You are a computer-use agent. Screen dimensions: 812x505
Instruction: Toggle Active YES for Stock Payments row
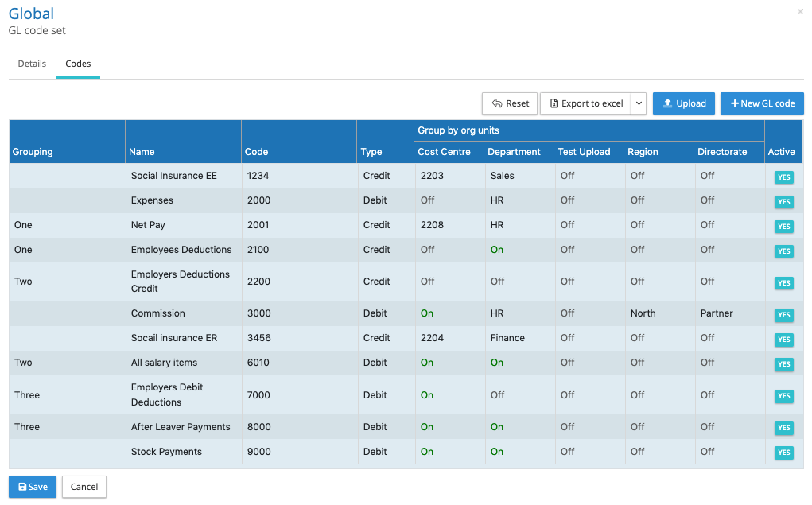coord(783,453)
